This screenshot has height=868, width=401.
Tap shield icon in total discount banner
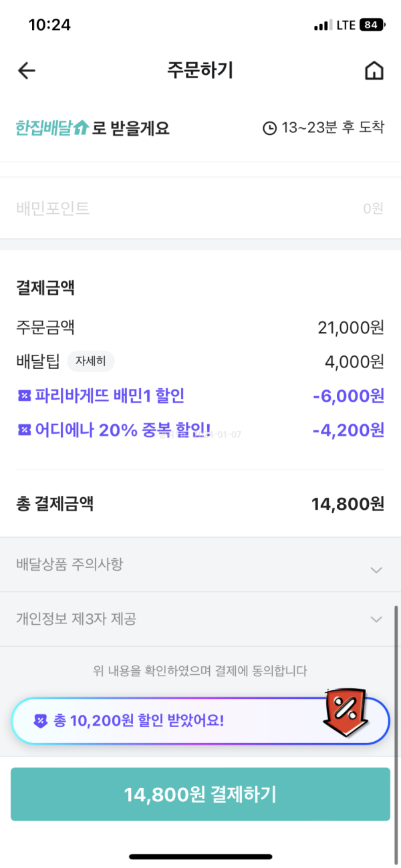[41, 721]
